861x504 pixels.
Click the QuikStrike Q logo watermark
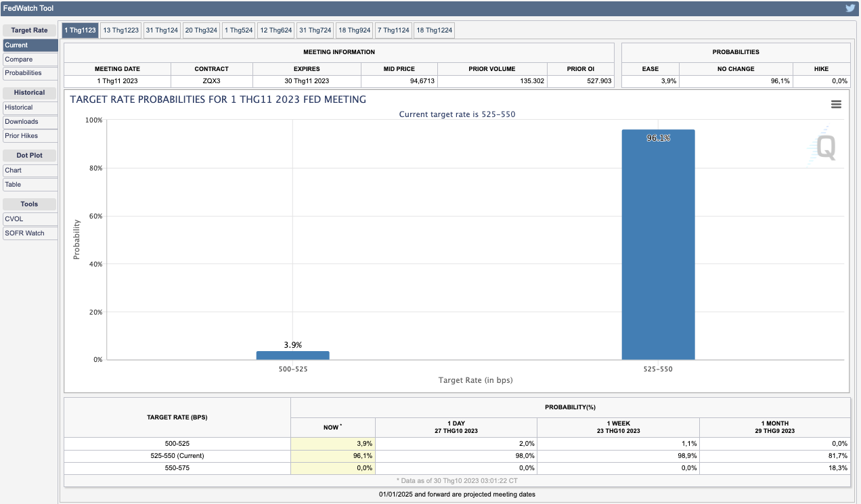click(x=824, y=147)
